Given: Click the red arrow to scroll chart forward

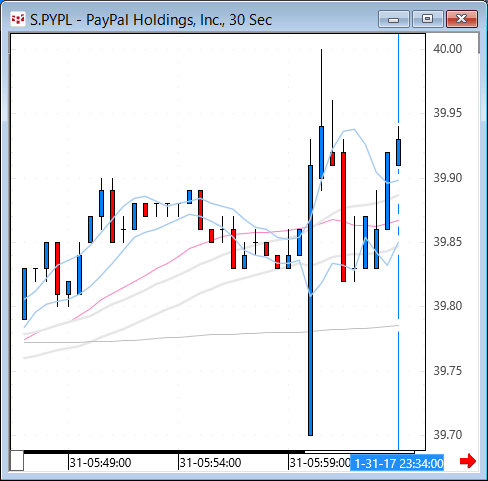Looking at the screenshot, I should click(x=468, y=461).
